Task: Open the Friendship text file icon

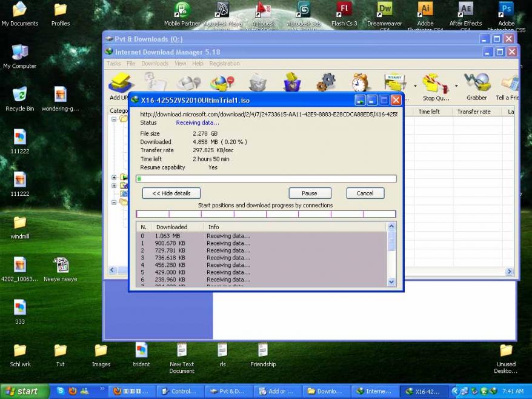Action: point(263,355)
